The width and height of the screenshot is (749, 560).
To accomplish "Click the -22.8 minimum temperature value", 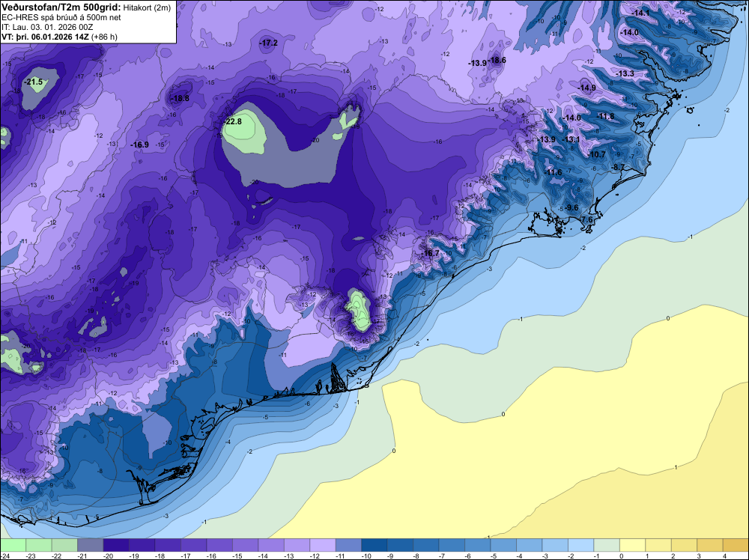I will [x=233, y=121].
